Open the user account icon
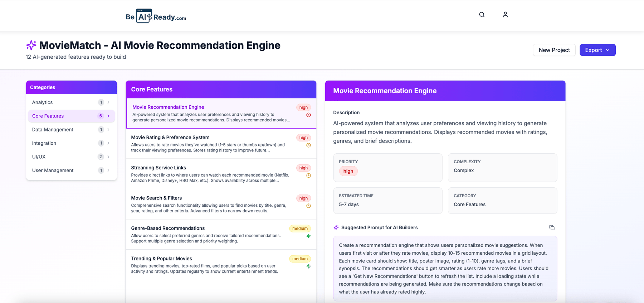 tap(505, 15)
